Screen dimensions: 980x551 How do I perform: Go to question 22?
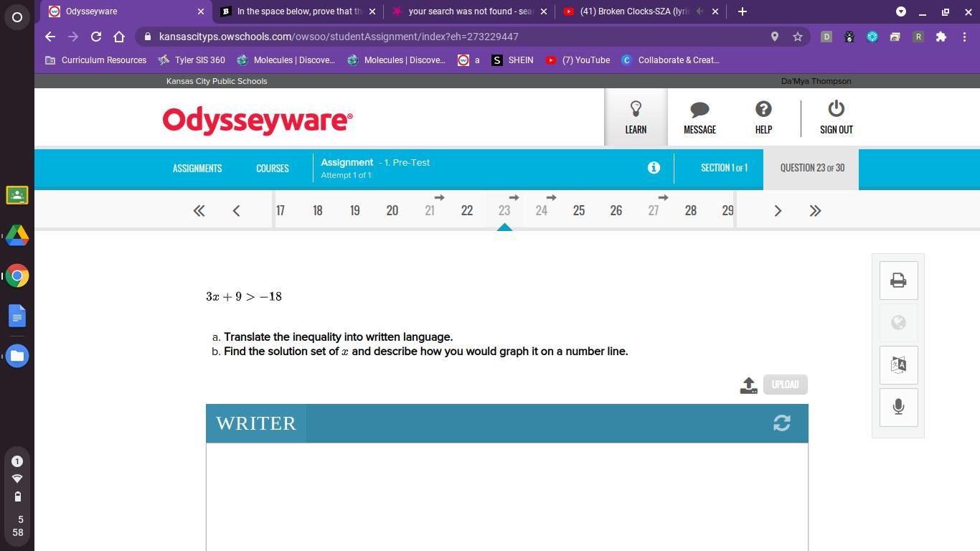(467, 211)
